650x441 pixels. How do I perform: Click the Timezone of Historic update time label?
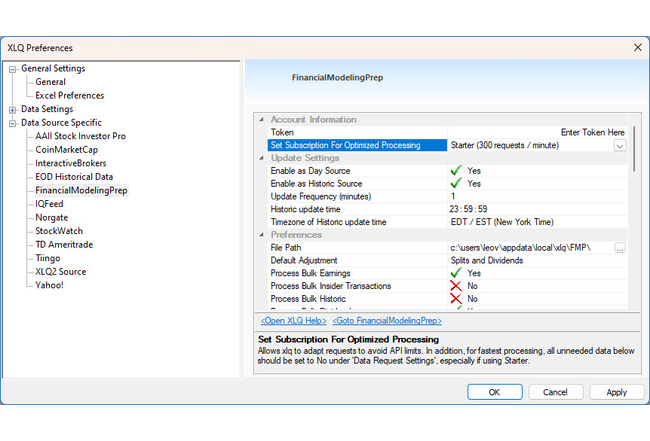tap(328, 222)
